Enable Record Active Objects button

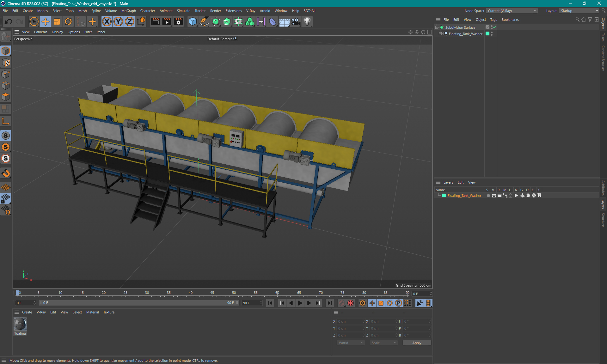(x=342, y=303)
